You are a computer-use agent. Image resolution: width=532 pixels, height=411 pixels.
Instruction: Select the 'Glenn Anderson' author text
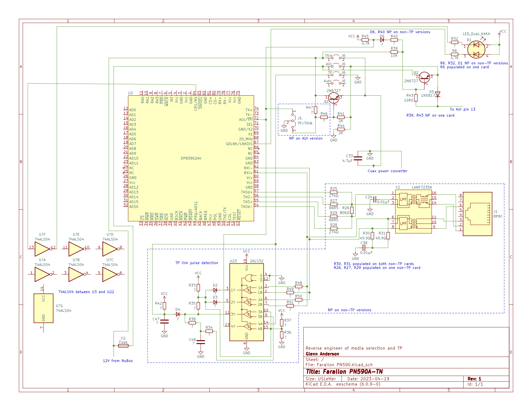click(x=322, y=354)
